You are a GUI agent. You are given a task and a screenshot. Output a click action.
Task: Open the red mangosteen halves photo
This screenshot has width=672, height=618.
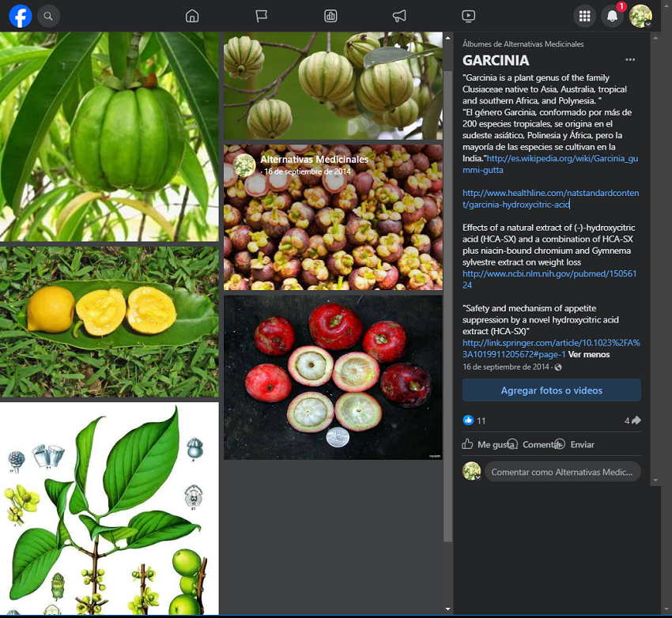pyautogui.click(x=333, y=377)
